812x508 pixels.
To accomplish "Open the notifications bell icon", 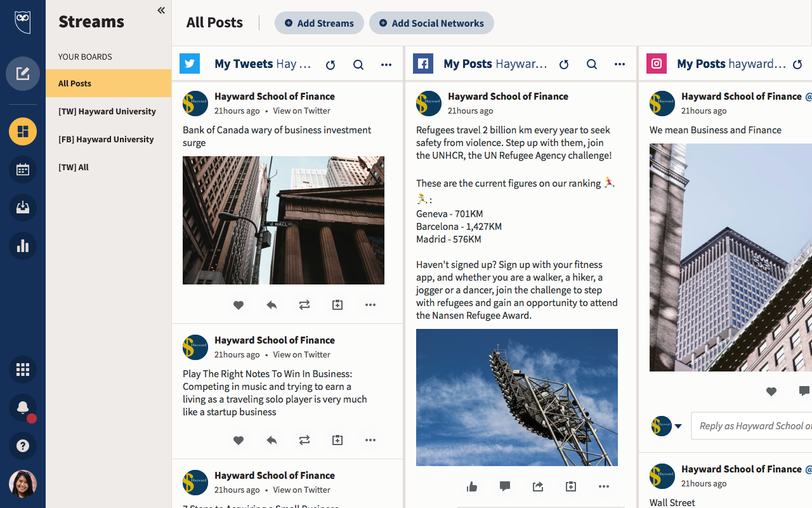I will pyautogui.click(x=23, y=408).
